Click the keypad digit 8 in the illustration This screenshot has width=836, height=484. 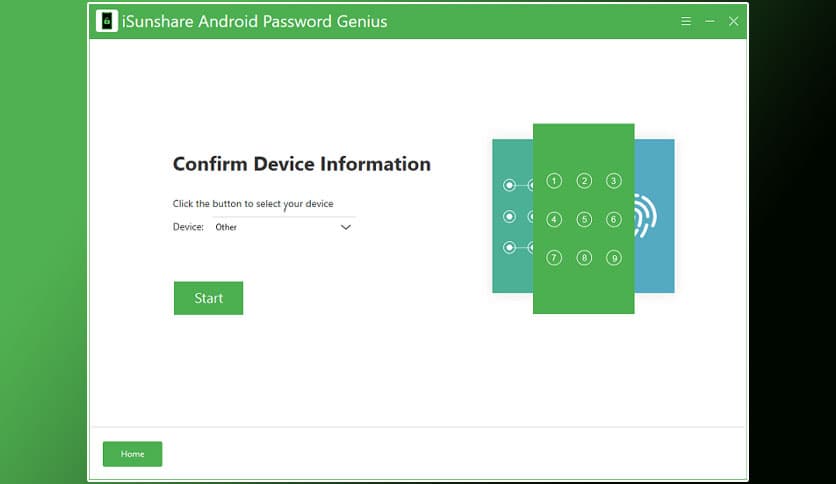pyautogui.click(x=584, y=258)
